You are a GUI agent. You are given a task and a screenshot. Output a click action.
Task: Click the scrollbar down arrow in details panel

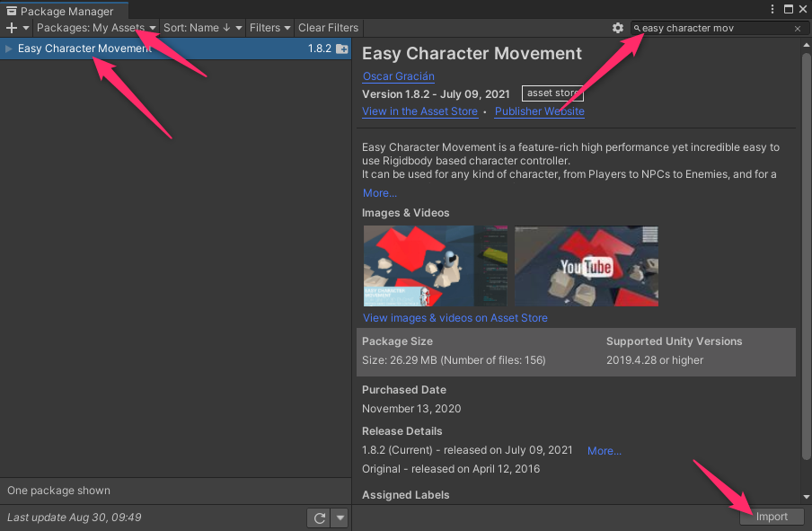point(807,498)
